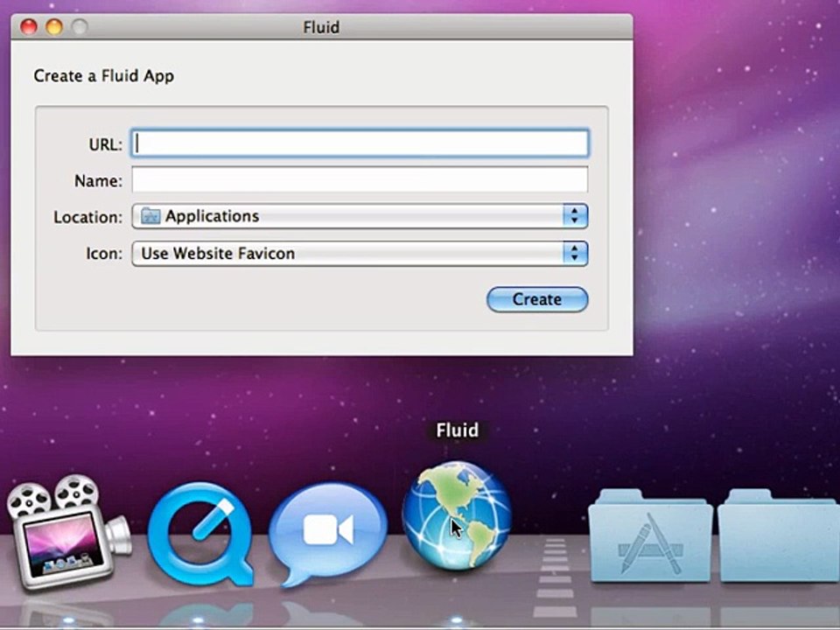Click the Fluid globe icon in the Dock
The height and width of the screenshot is (630, 840).
click(x=457, y=515)
